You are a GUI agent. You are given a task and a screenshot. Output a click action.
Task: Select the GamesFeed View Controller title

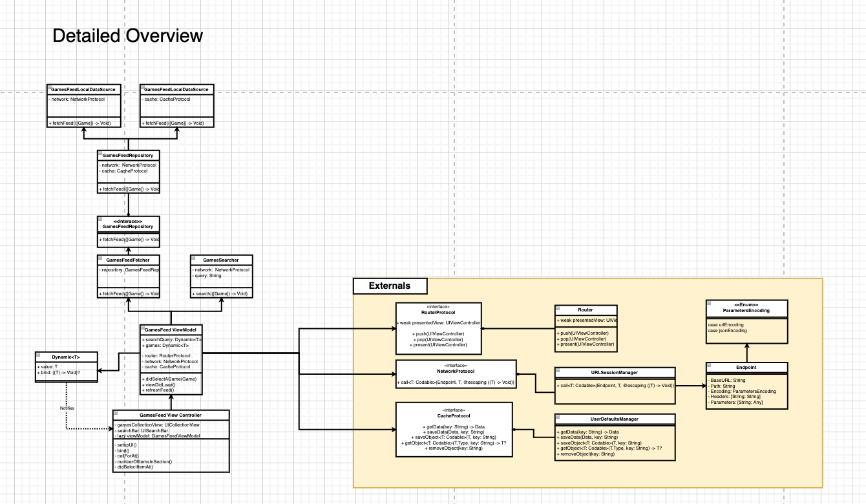[x=171, y=415]
